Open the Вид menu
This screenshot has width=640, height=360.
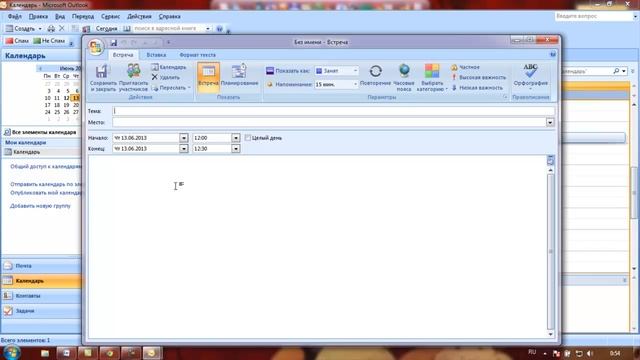60,16
